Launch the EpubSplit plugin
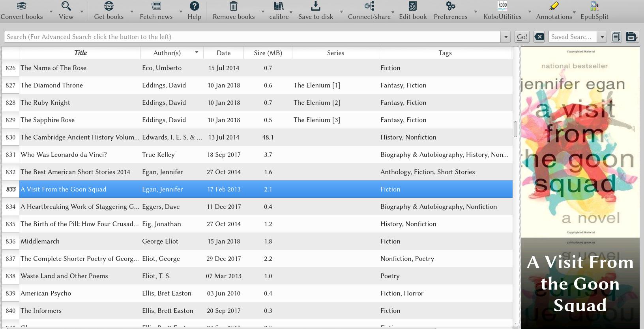 pos(594,11)
